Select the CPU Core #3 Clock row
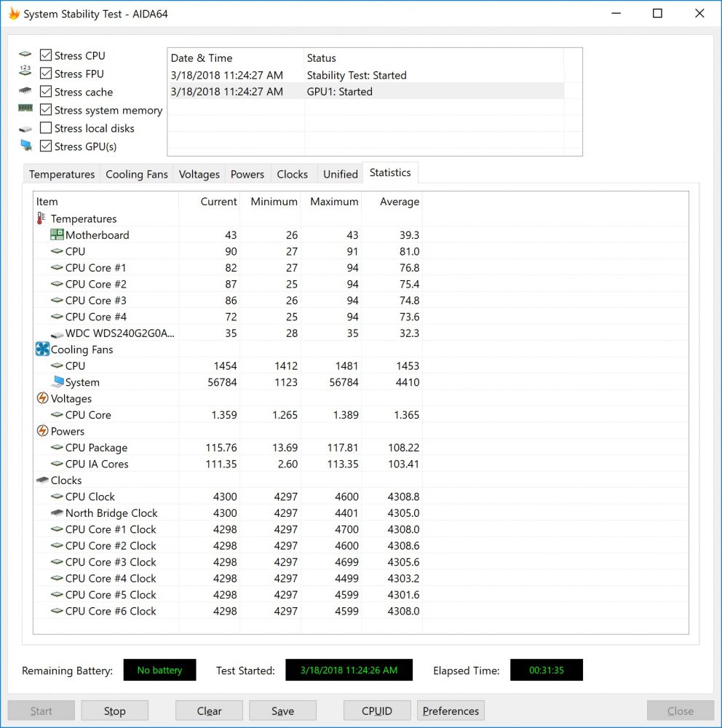The height and width of the screenshot is (728, 722). (x=228, y=562)
